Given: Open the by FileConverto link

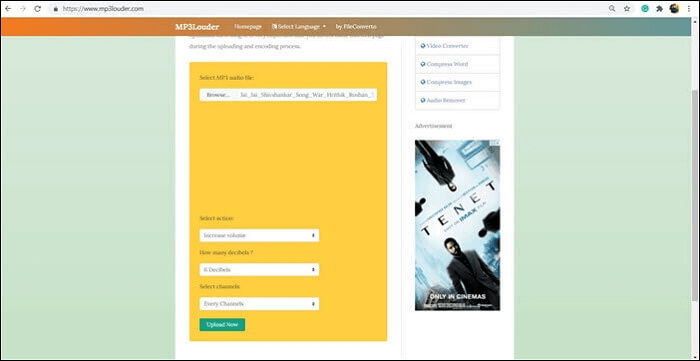Looking at the screenshot, I should 356,27.
